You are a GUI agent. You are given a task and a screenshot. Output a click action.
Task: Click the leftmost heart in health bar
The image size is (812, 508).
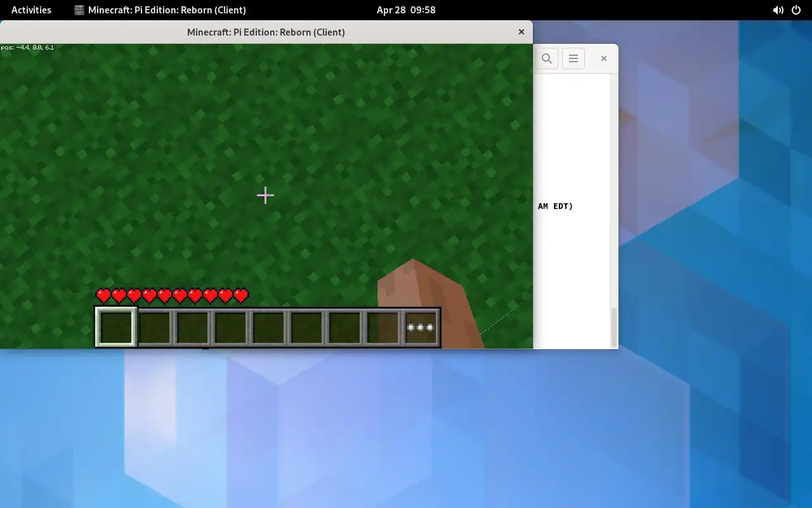[x=103, y=296]
